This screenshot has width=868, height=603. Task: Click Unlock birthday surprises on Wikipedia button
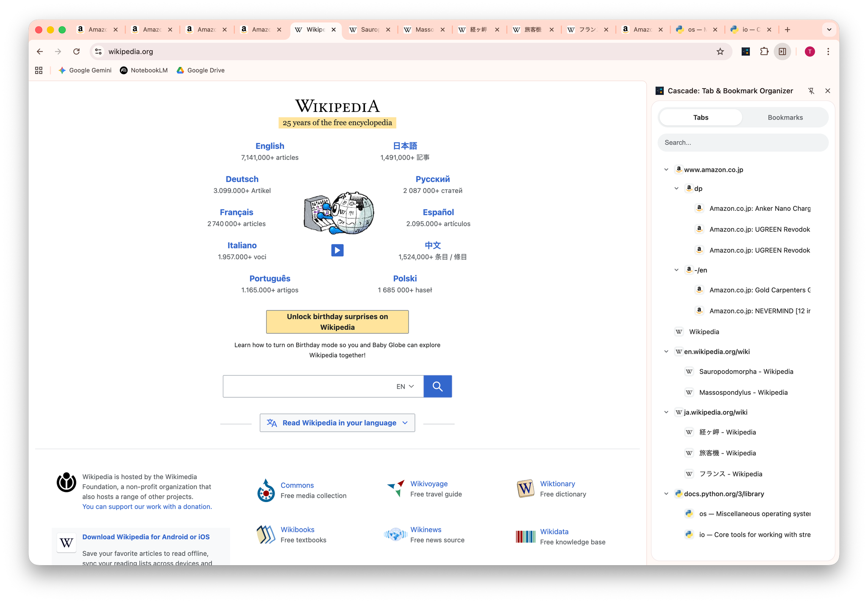(337, 322)
